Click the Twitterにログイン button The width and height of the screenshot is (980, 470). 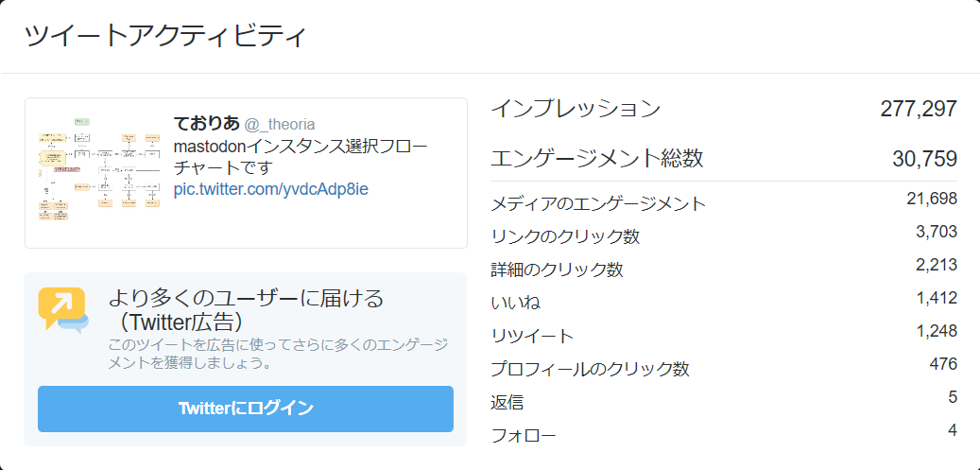click(246, 409)
